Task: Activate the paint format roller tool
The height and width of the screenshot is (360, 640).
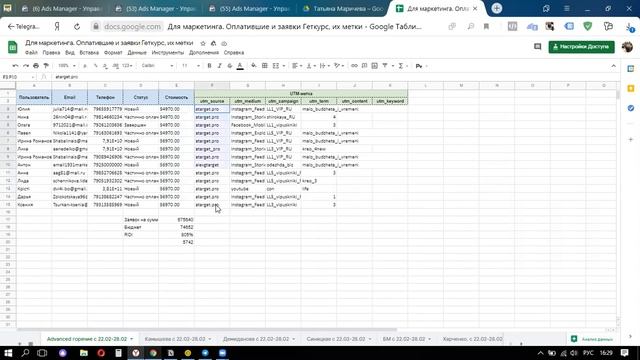Action: click(46, 66)
